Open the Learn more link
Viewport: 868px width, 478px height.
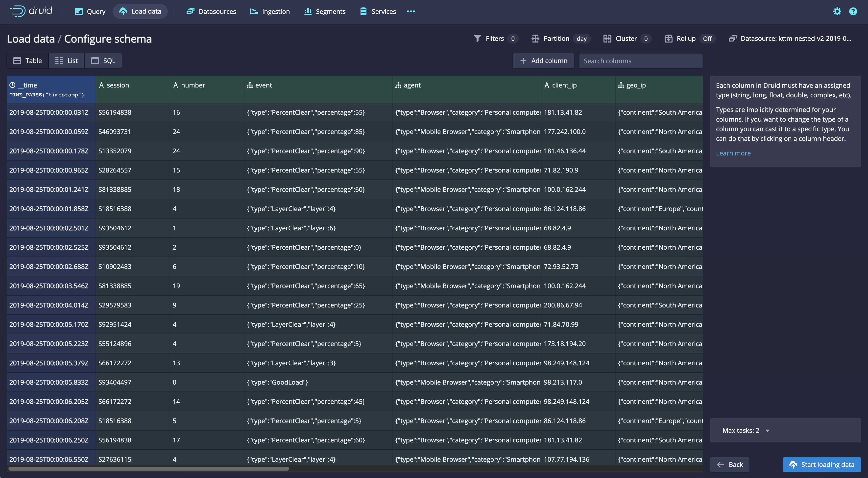pos(733,153)
